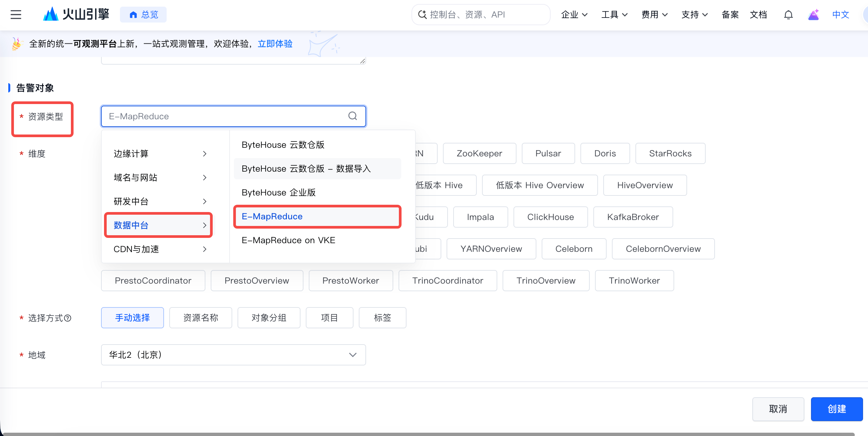Expand the 域名与网站 submenu arrow
868x436 pixels.
tap(204, 178)
